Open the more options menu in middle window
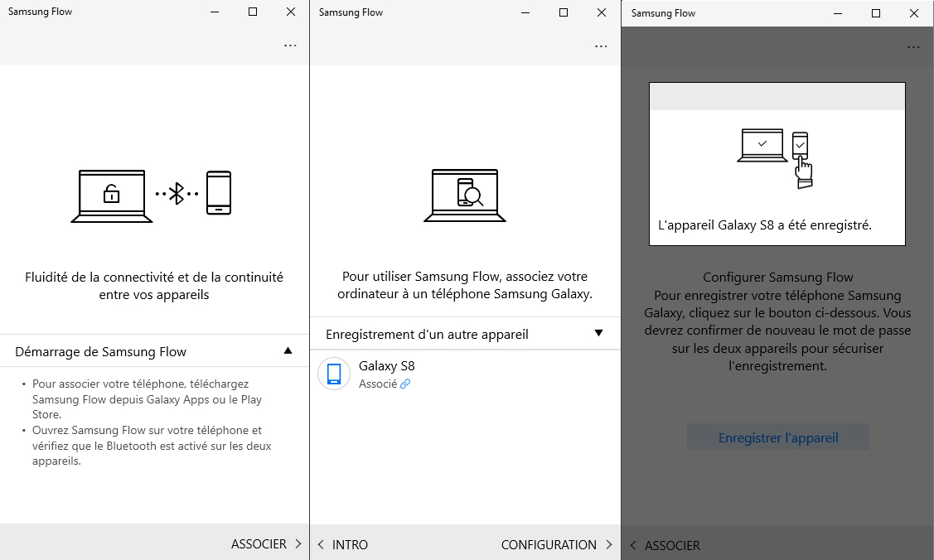 601,46
